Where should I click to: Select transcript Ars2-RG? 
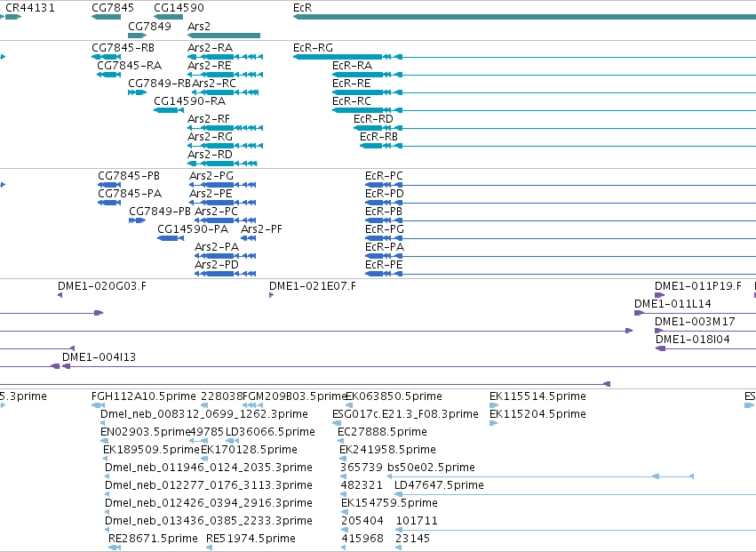click(x=211, y=137)
